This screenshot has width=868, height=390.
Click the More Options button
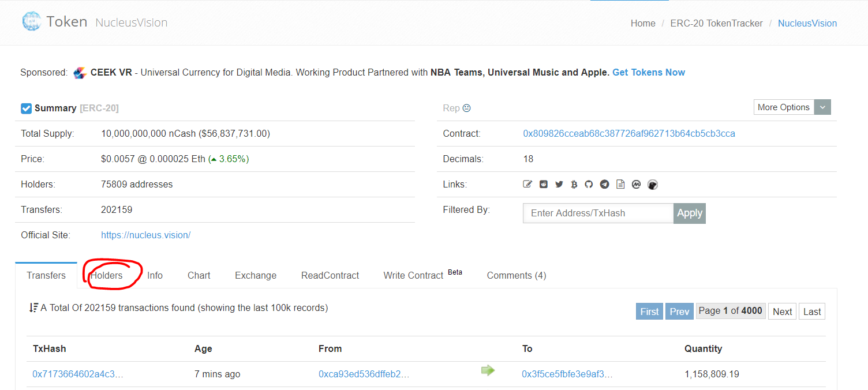pyautogui.click(x=784, y=107)
